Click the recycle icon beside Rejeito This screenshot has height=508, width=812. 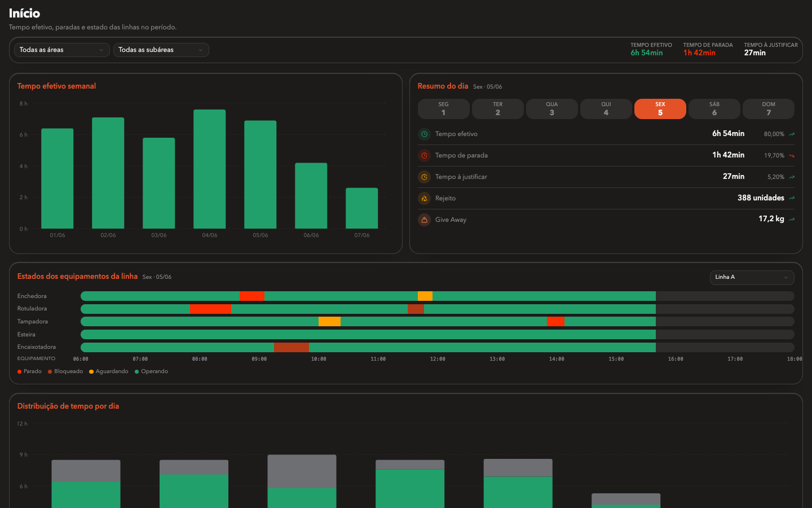click(x=424, y=199)
